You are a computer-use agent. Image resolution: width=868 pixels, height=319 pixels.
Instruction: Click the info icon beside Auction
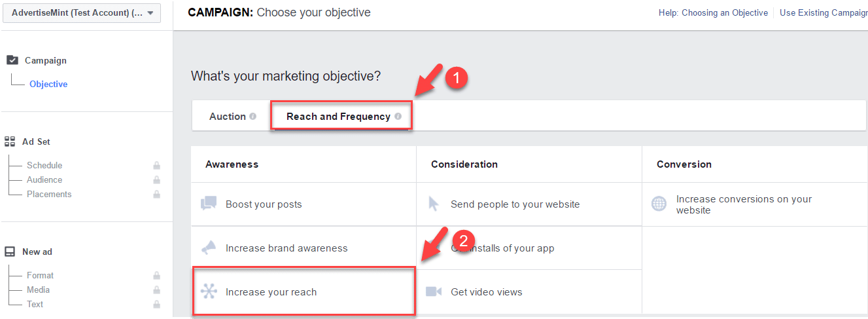252,117
